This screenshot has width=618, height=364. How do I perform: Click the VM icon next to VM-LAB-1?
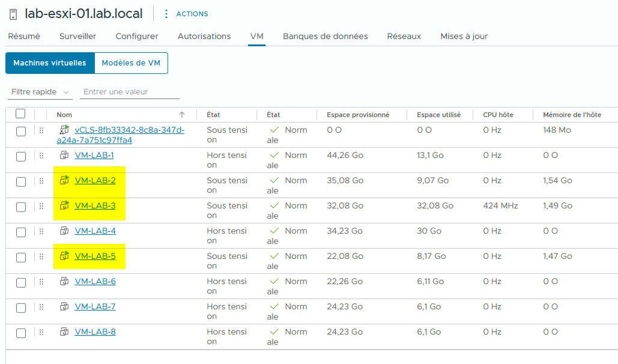64,155
